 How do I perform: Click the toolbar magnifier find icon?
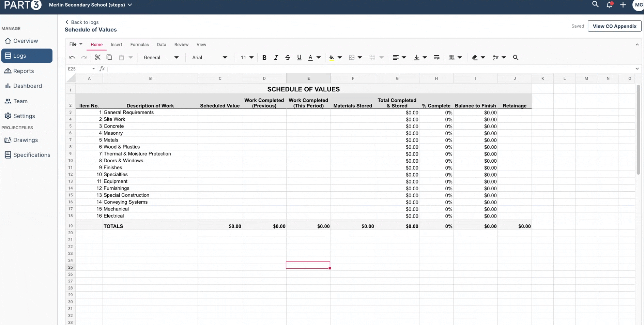click(516, 58)
